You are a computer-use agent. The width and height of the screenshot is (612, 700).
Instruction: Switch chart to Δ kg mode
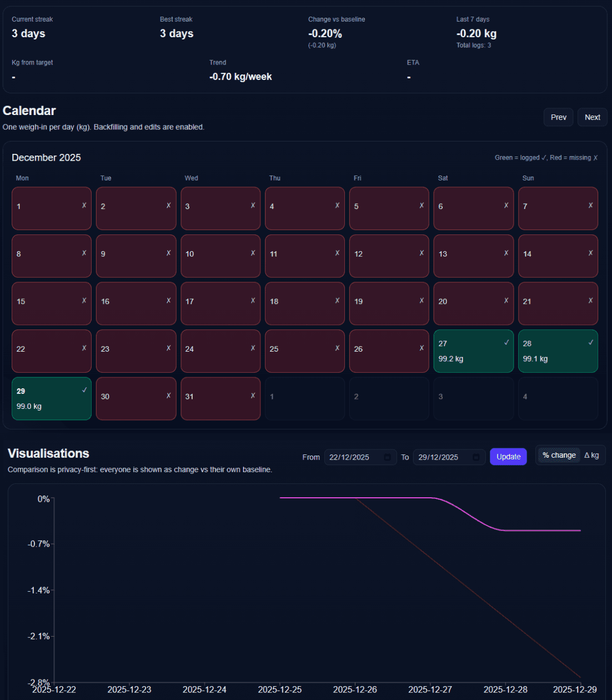point(591,456)
